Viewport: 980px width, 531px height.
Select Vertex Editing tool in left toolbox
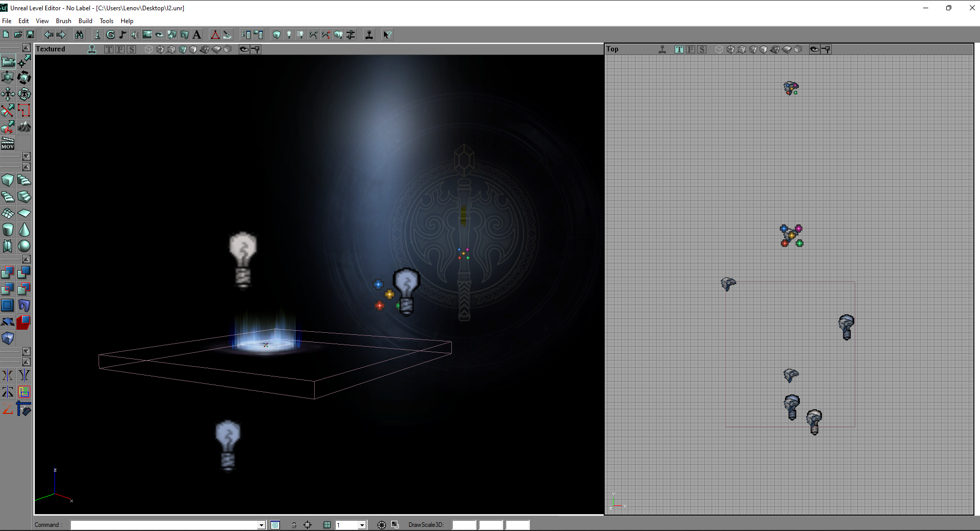pos(24,62)
